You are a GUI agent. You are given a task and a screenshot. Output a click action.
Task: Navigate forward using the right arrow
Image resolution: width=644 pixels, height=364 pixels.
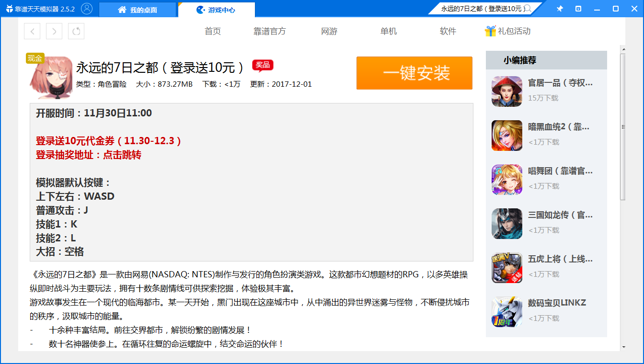tap(54, 31)
